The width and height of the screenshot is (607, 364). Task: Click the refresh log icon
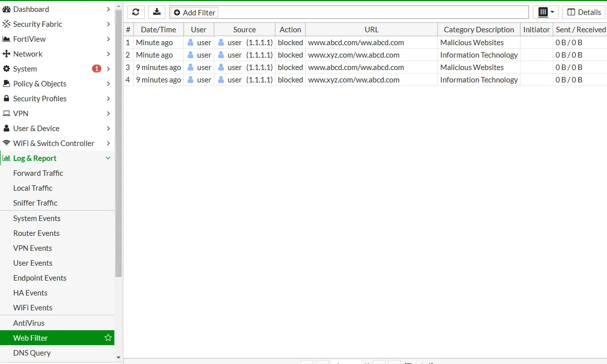pyautogui.click(x=136, y=12)
